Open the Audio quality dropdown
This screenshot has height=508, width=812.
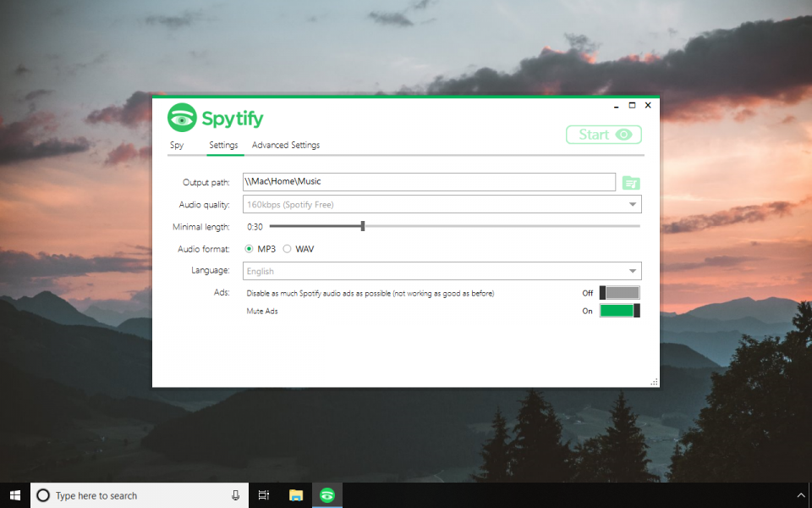[x=442, y=204]
